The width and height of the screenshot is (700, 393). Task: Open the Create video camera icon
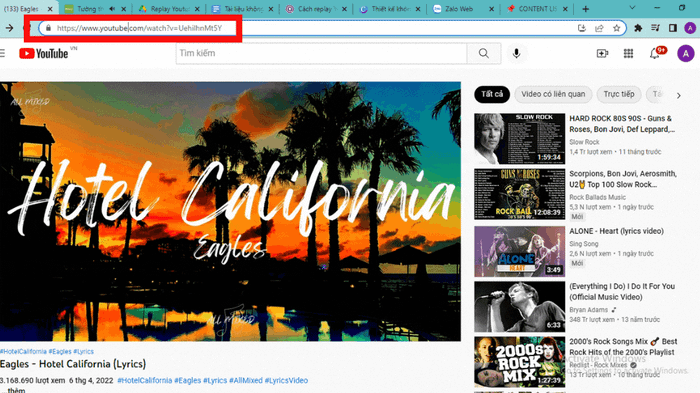point(602,54)
